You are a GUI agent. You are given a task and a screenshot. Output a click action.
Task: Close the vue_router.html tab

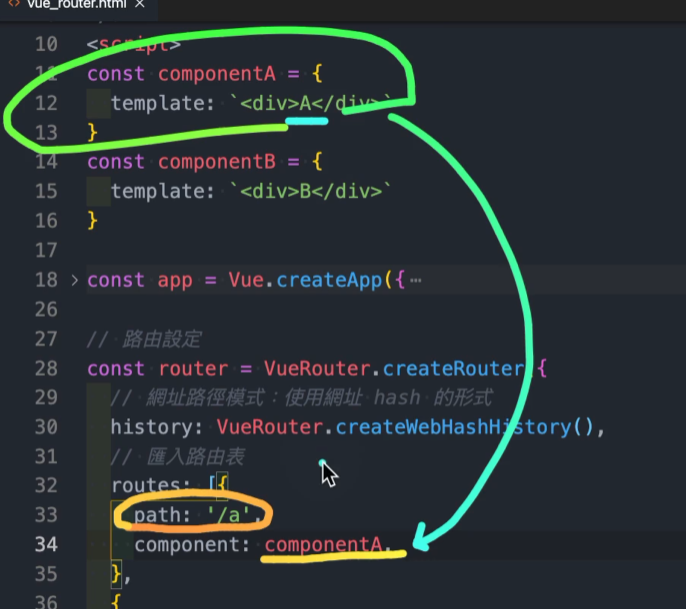pos(140,4)
